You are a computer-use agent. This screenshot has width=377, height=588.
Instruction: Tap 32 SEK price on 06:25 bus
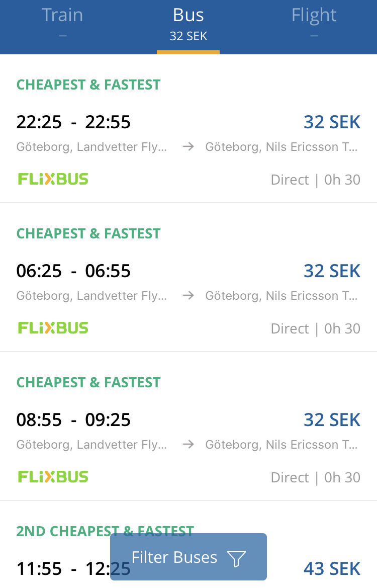tap(332, 271)
